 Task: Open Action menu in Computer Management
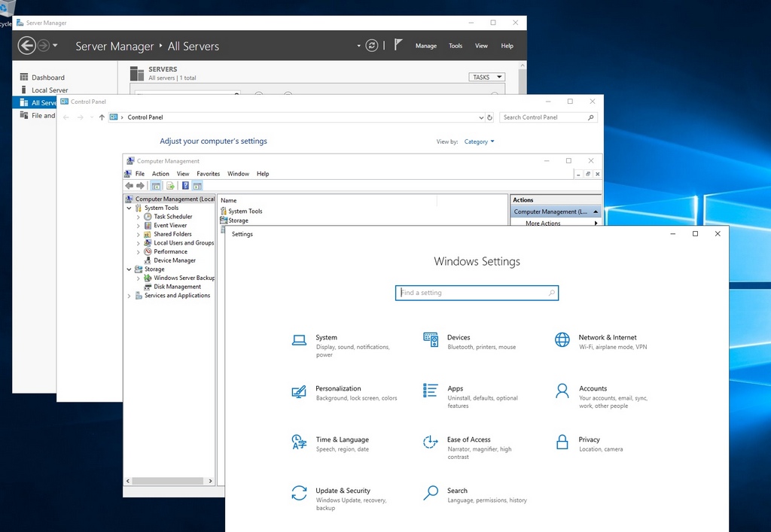point(160,174)
